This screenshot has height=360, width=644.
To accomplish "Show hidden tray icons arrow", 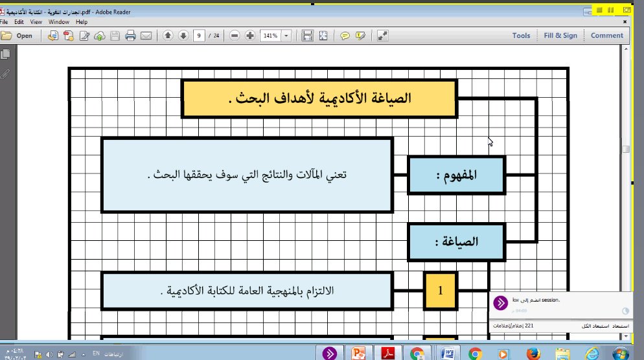I will coord(84,354).
